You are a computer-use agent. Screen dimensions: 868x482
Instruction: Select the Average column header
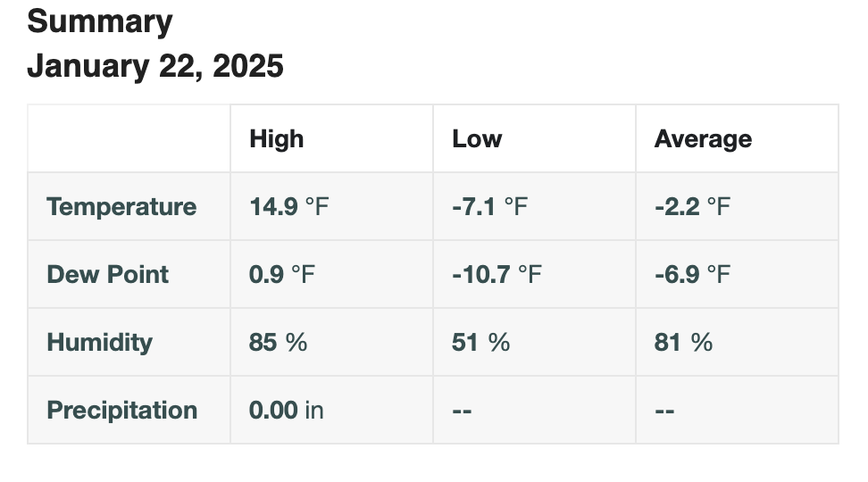pyautogui.click(x=703, y=138)
